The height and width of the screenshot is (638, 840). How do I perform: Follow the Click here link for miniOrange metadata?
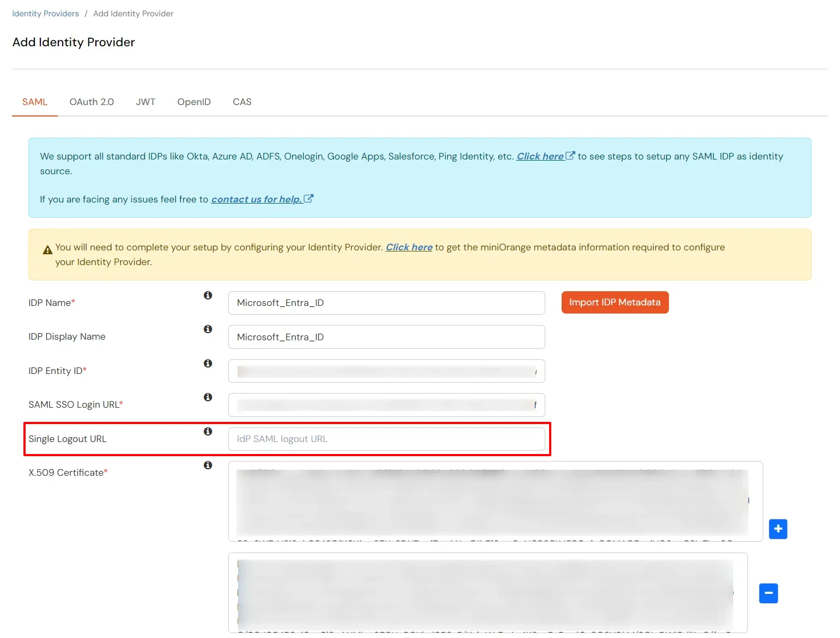tap(409, 247)
